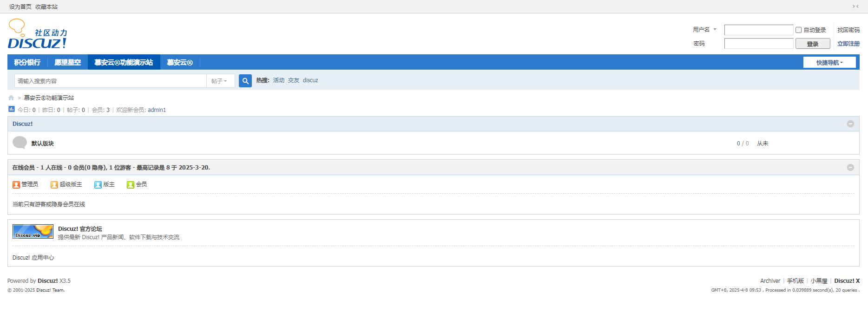
Task: Click the Discuz! logo
Action: click(x=38, y=34)
